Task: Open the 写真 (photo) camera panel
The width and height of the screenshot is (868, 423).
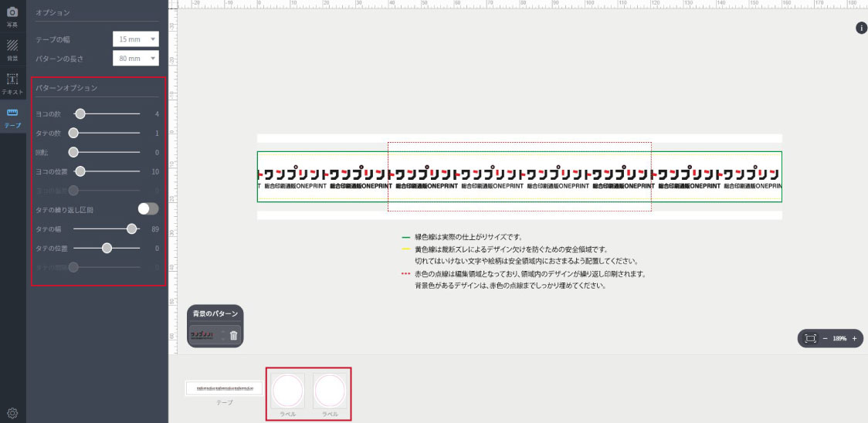Action: (x=12, y=15)
